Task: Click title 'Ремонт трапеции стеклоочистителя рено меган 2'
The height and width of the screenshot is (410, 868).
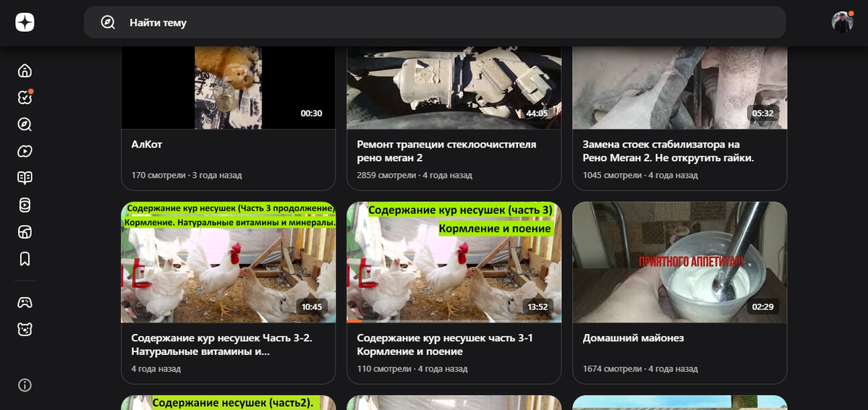Action: tap(447, 151)
